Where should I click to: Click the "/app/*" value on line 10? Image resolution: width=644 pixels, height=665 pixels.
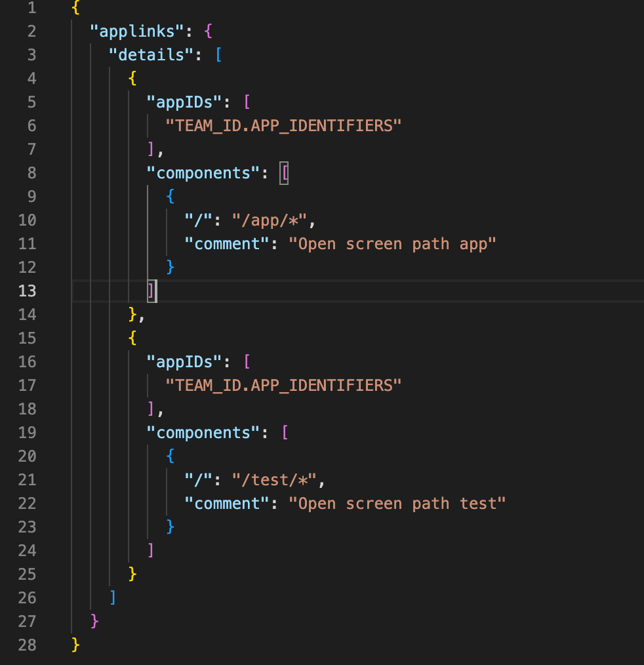point(270,220)
